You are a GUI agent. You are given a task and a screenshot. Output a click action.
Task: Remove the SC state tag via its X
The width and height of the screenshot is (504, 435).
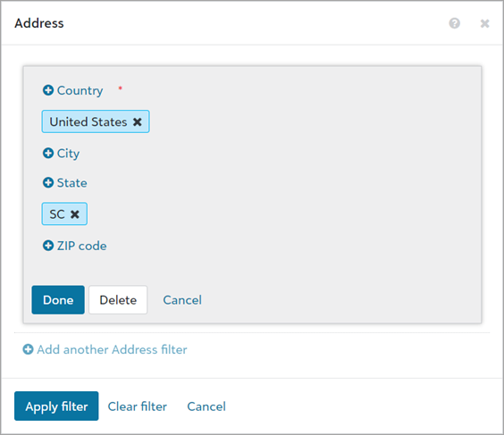tap(75, 214)
